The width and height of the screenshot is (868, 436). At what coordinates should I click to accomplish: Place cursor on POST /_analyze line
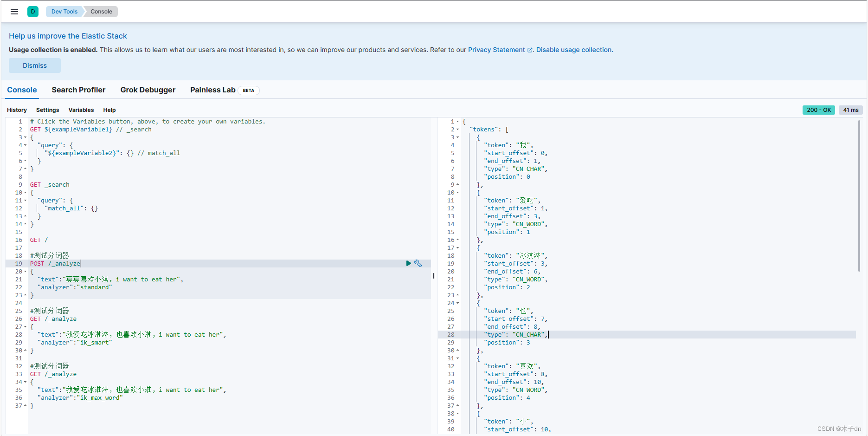(x=55, y=264)
